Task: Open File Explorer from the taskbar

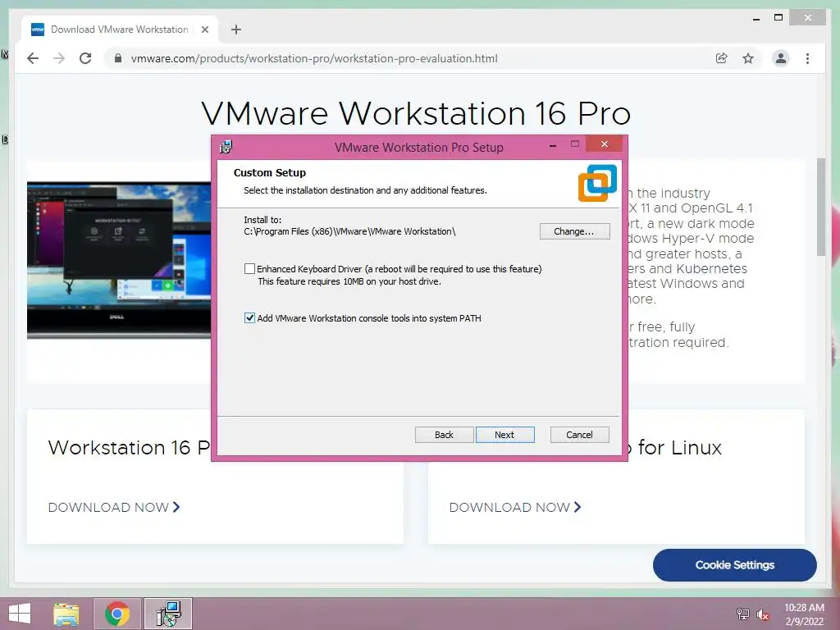Action: [x=66, y=614]
